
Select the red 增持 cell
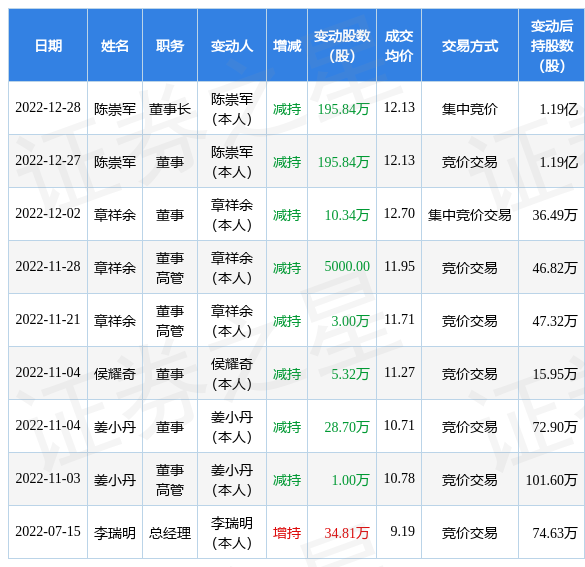click(287, 533)
